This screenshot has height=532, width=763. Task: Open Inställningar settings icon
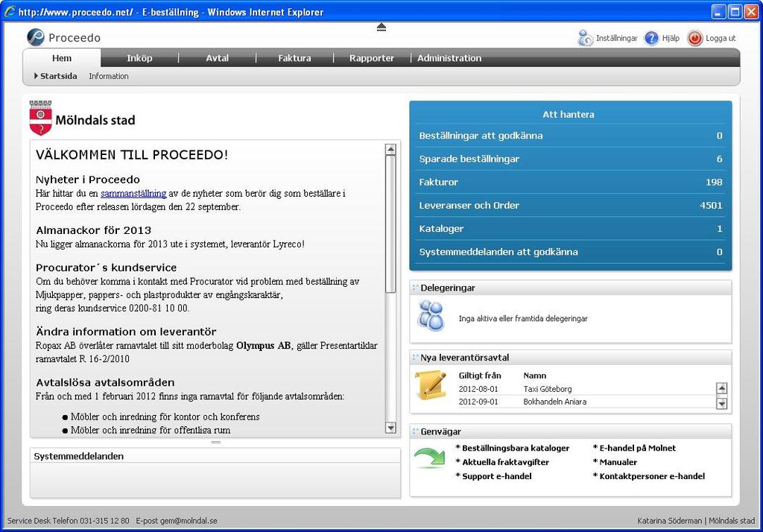pos(586,38)
